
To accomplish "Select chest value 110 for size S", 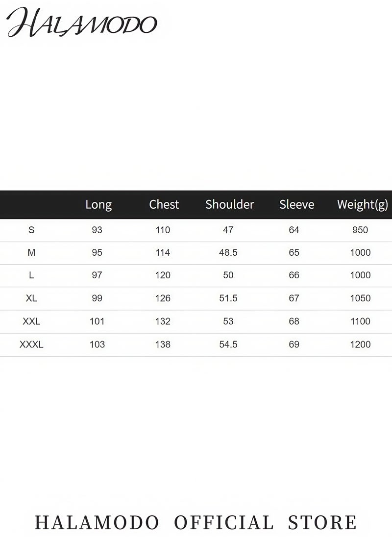I will point(163,230).
